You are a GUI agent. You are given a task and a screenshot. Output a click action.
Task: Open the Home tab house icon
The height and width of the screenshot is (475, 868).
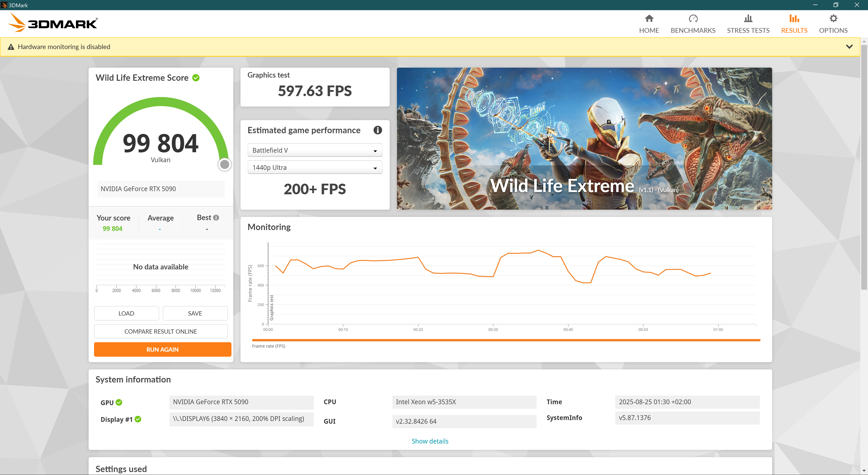coord(649,19)
